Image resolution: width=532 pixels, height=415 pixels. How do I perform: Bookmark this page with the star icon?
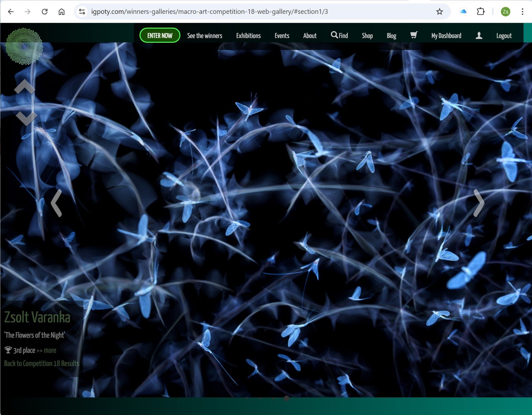pyautogui.click(x=439, y=12)
